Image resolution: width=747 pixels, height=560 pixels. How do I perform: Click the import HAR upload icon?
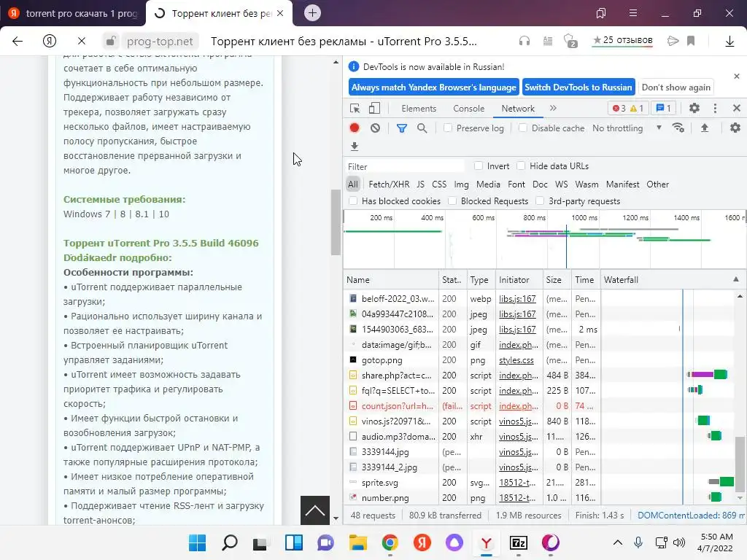pyautogui.click(x=705, y=128)
